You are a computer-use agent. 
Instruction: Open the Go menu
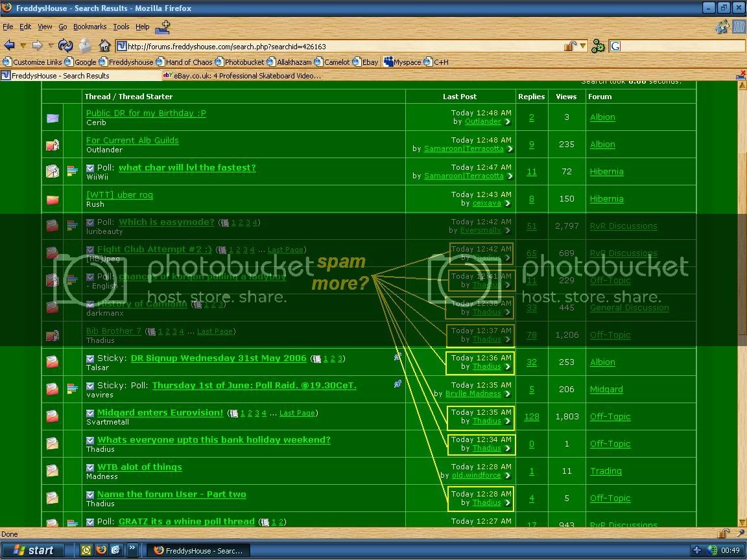pos(62,27)
